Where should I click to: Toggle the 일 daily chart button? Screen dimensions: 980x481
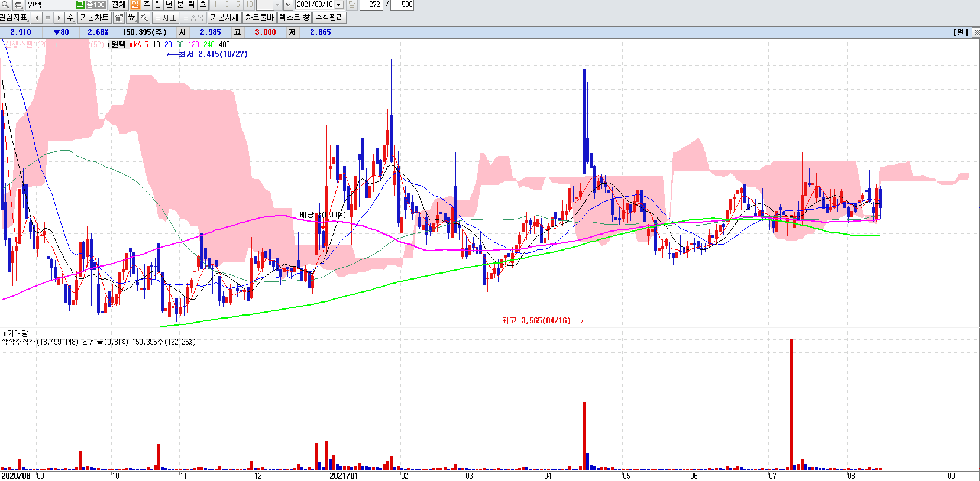pyautogui.click(x=135, y=5)
